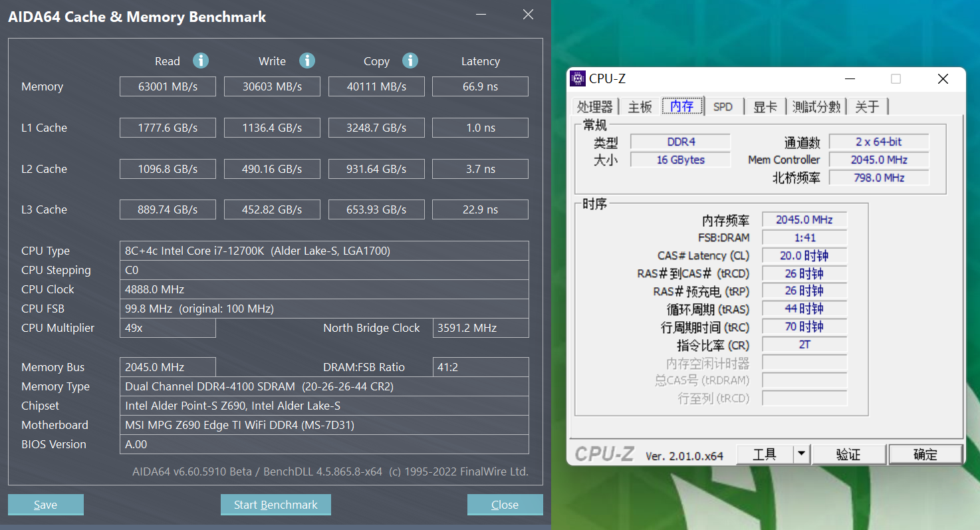This screenshot has height=530, width=980.
Task: Select the CPU-Z 内存频率 value 2045.0 MHz
Action: pos(804,219)
